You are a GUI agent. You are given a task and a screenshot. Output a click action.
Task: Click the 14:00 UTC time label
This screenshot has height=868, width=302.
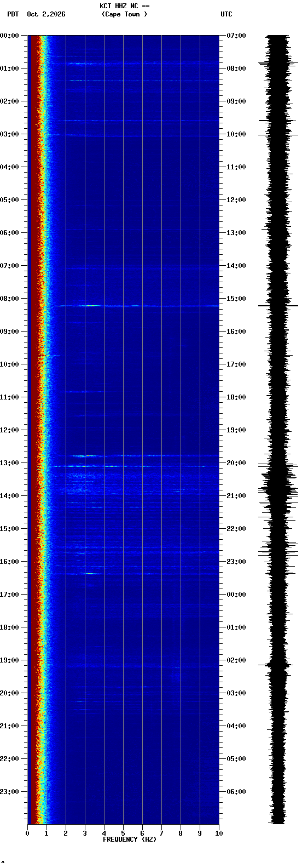[236, 266]
